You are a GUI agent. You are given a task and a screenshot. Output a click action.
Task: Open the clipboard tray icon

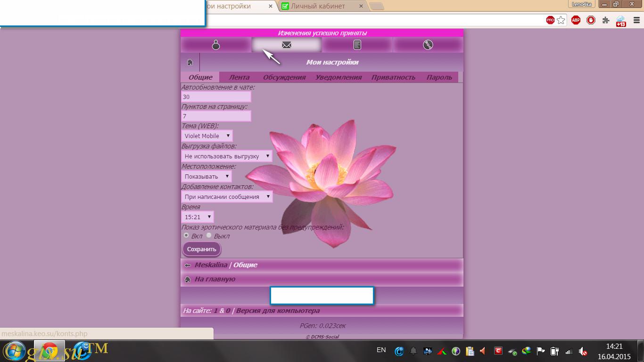tap(470, 351)
